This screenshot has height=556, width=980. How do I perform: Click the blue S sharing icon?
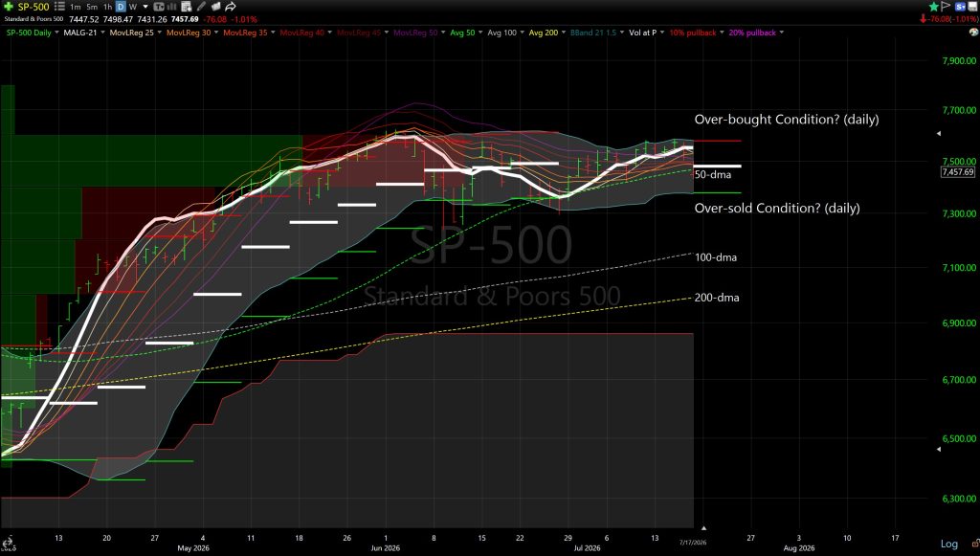coord(960,7)
